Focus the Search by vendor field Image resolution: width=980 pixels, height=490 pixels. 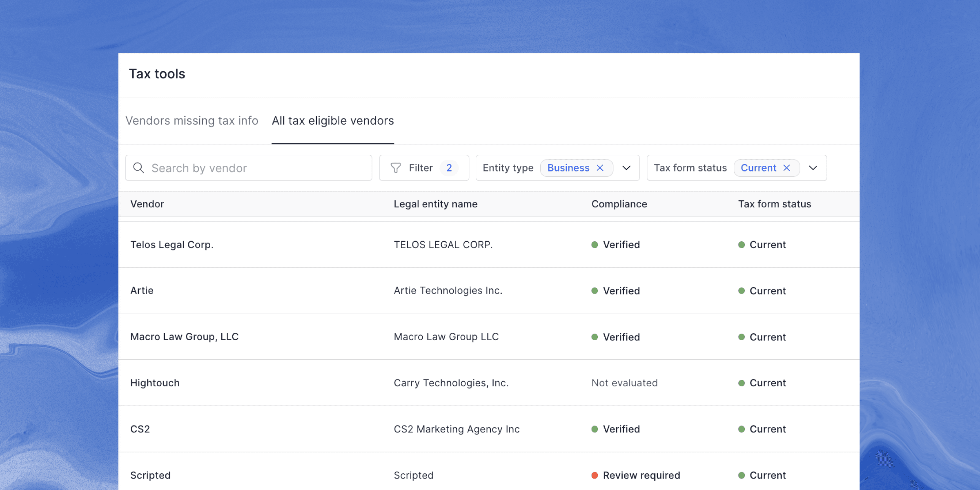click(x=257, y=168)
